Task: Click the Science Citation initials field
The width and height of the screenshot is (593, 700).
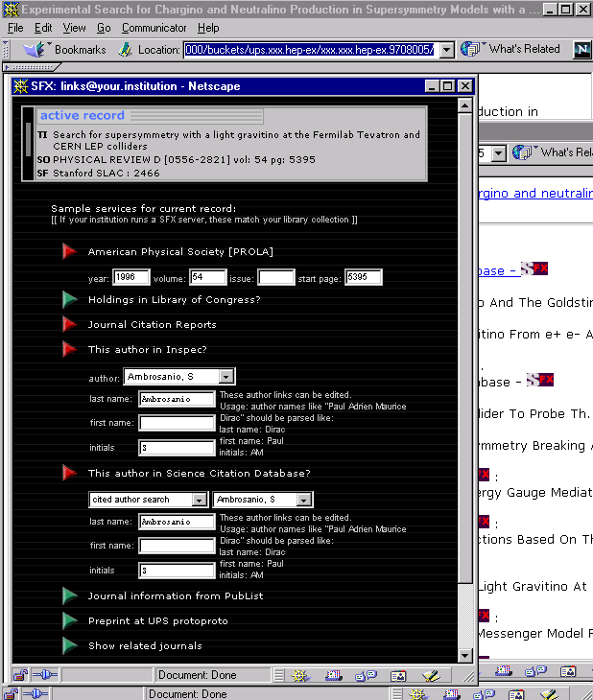Action: coord(177,571)
